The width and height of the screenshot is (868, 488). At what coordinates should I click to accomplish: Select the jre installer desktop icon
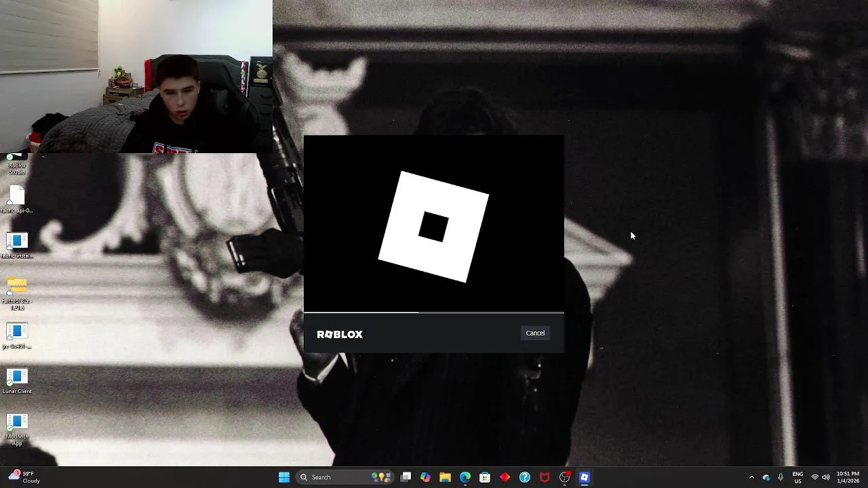pyautogui.click(x=17, y=335)
